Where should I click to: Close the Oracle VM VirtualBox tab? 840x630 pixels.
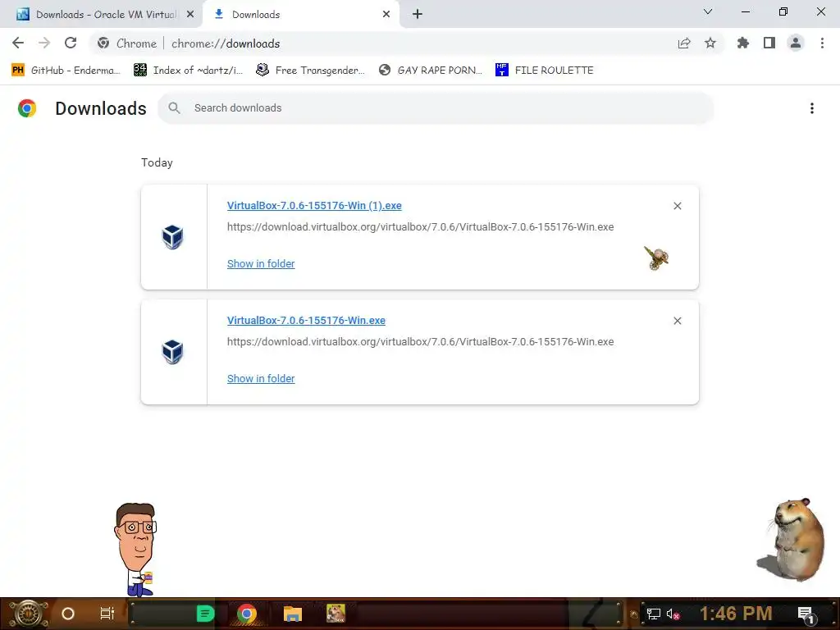point(190,15)
